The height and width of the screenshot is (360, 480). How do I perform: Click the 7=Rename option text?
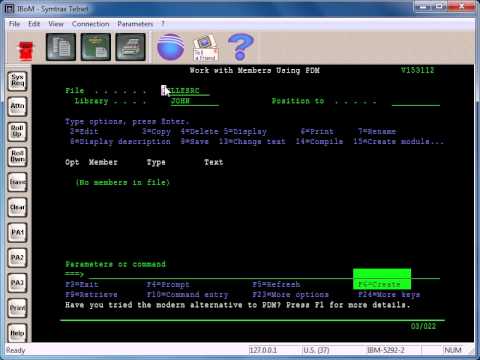tap(377, 132)
